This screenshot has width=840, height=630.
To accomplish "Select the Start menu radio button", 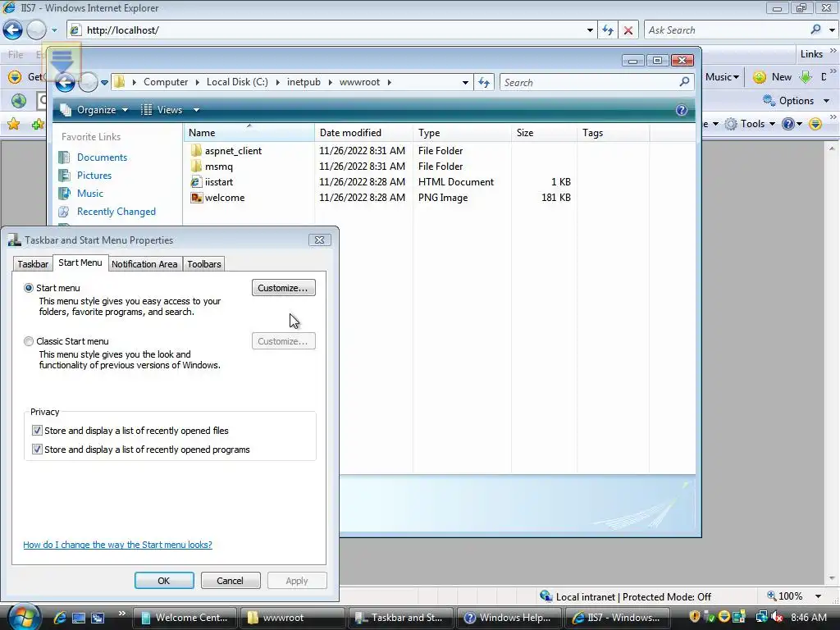I will coord(29,288).
